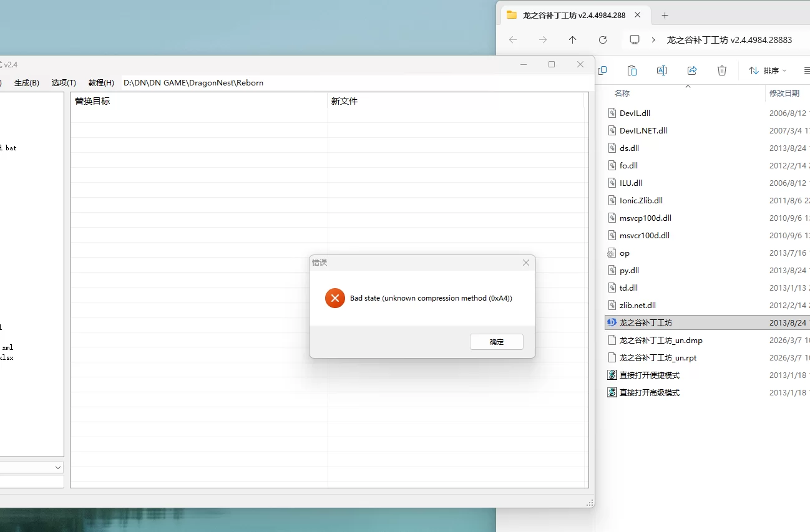Click the Share icon in Explorer toolbar

[692, 70]
